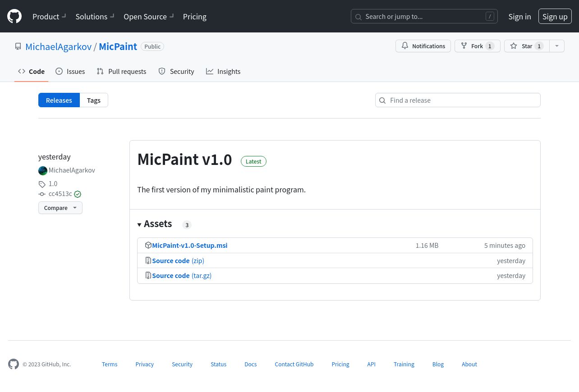Open the Open Source dropdown menu
Screen dimensions: 579x392
click(149, 16)
